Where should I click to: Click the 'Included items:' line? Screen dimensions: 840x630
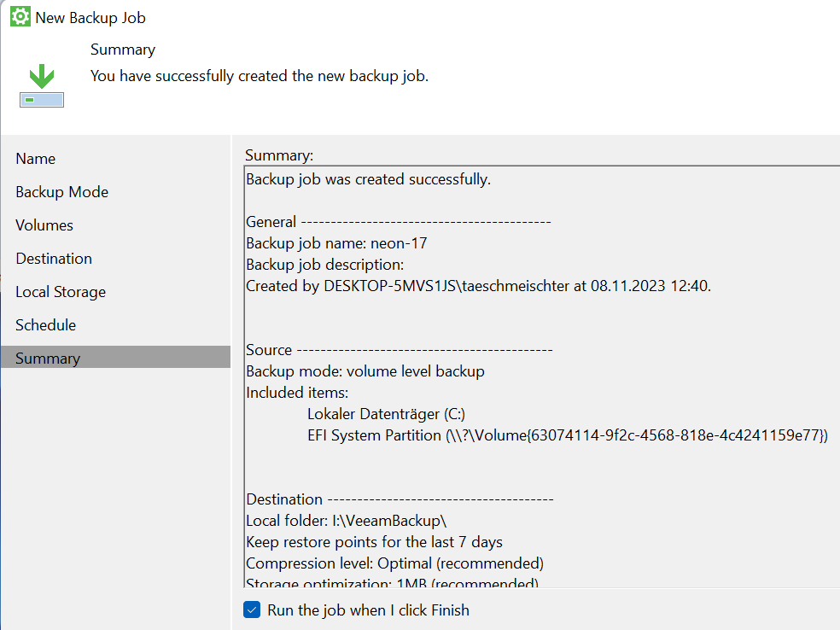coord(297,393)
